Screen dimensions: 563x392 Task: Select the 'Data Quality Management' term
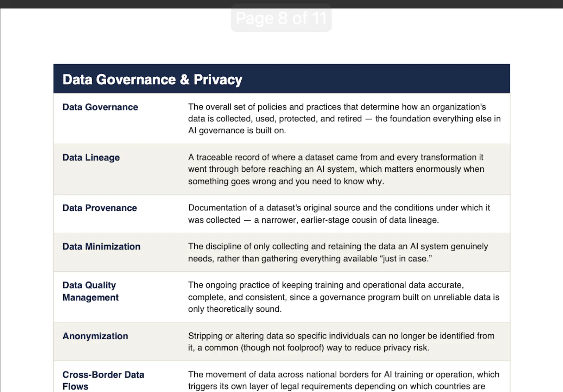pyautogui.click(x=90, y=291)
